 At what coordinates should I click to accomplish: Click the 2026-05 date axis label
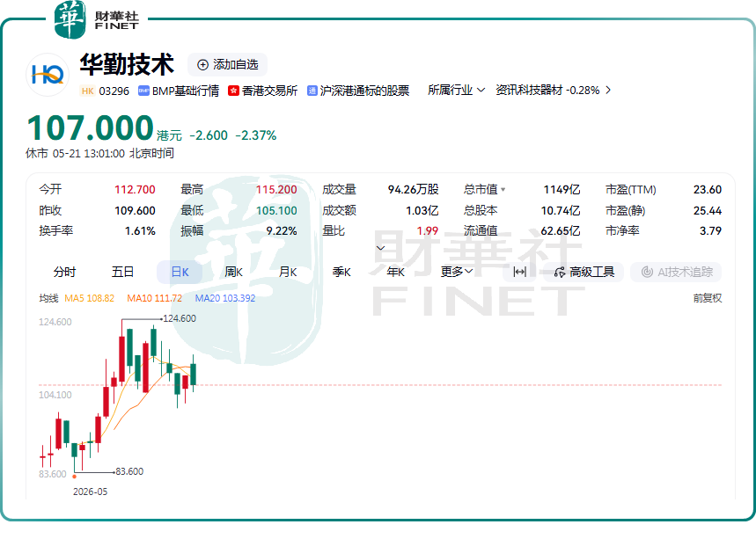90,492
